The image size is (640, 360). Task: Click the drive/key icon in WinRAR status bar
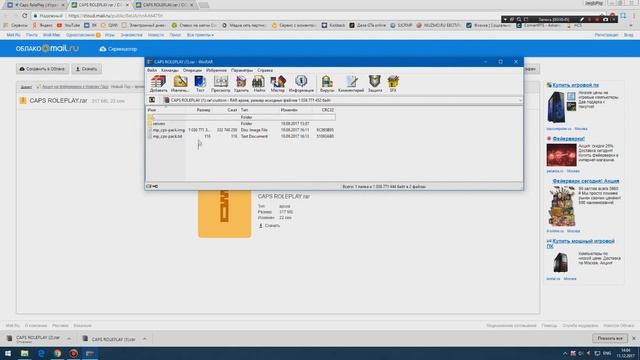point(152,187)
